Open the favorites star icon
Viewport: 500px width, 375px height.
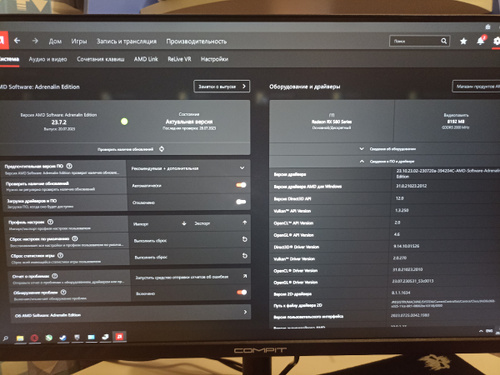click(x=463, y=41)
